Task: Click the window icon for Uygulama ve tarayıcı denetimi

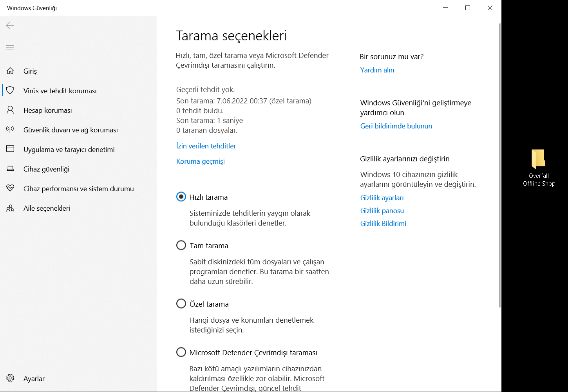Action: click(x=10, y=149)
